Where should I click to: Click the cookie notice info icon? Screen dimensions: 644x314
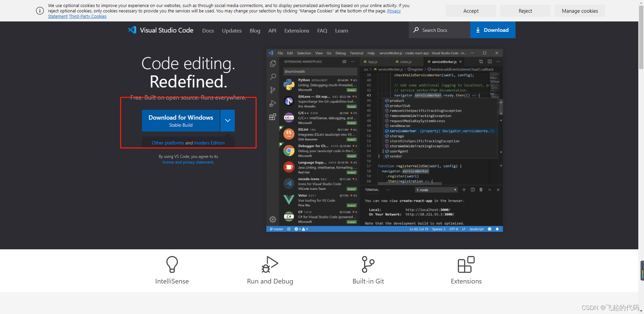coord(40,11)
